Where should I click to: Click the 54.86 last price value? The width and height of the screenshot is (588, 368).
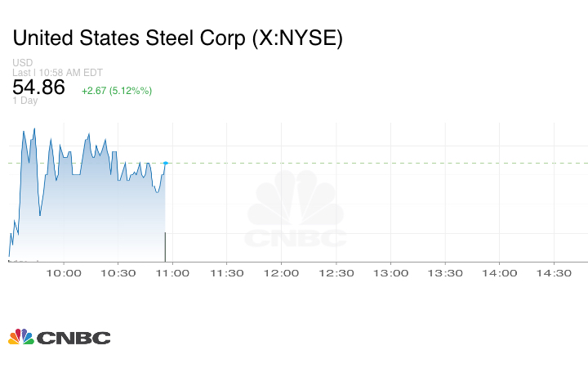tap(38, 88)
